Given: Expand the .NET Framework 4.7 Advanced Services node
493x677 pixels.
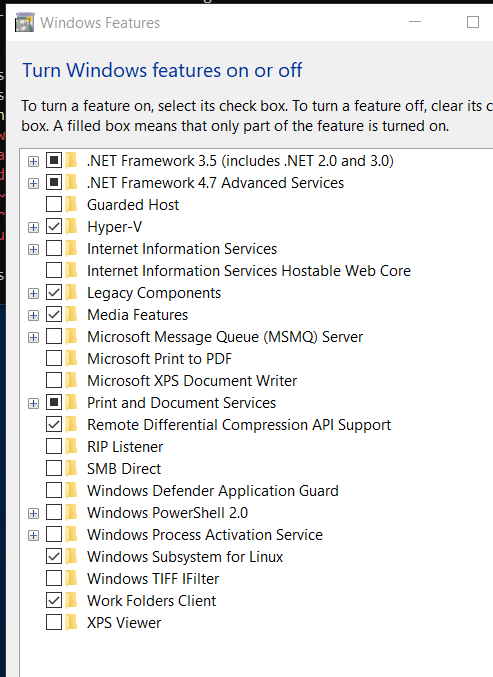Looking at the screenshot, I should [x=33, y=183].
